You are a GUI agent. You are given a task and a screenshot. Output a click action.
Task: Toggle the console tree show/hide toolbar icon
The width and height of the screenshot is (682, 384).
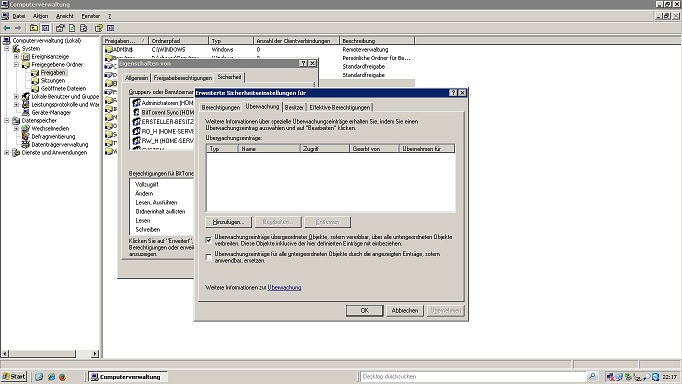(45, 28)
